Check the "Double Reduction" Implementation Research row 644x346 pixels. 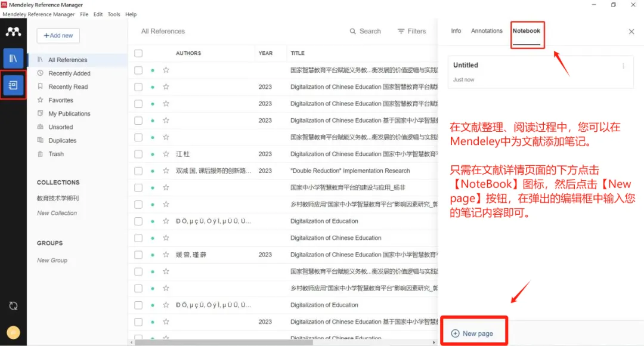click(138, 171)
